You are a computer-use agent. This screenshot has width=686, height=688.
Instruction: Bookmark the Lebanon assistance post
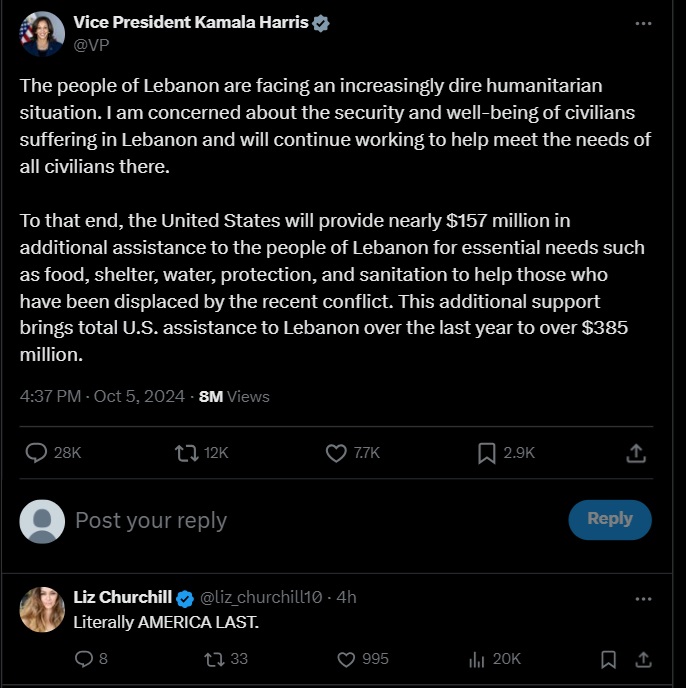487,453
